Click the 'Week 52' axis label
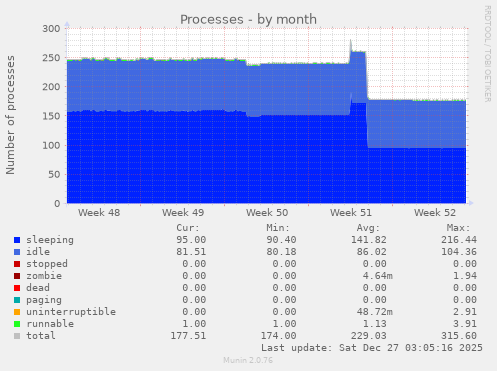 pos(435,213)
